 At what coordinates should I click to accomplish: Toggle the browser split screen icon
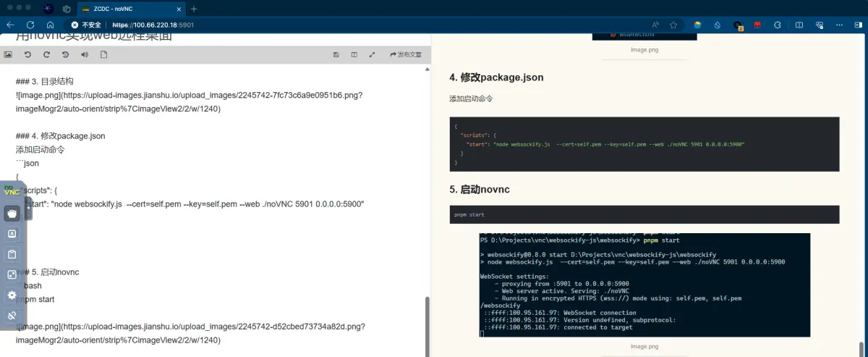(799, 25)
